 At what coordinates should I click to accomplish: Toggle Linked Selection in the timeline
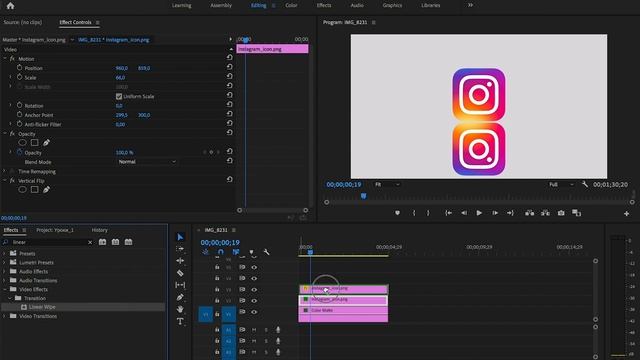coord(236,252)
